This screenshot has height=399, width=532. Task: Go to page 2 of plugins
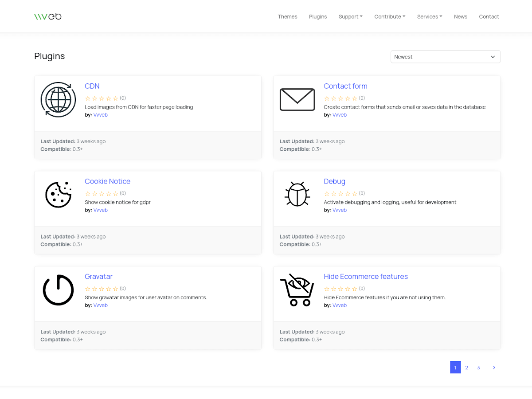(466, 368)
